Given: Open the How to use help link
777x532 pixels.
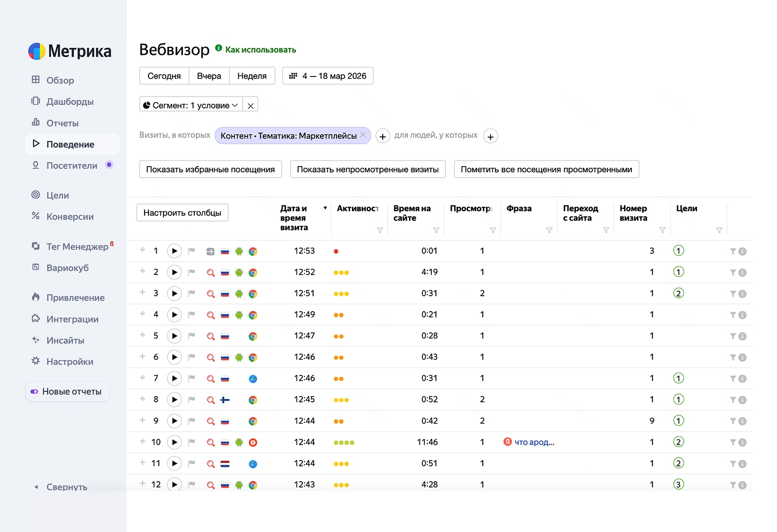Looking at the screenshot, I should click(261, 50).
